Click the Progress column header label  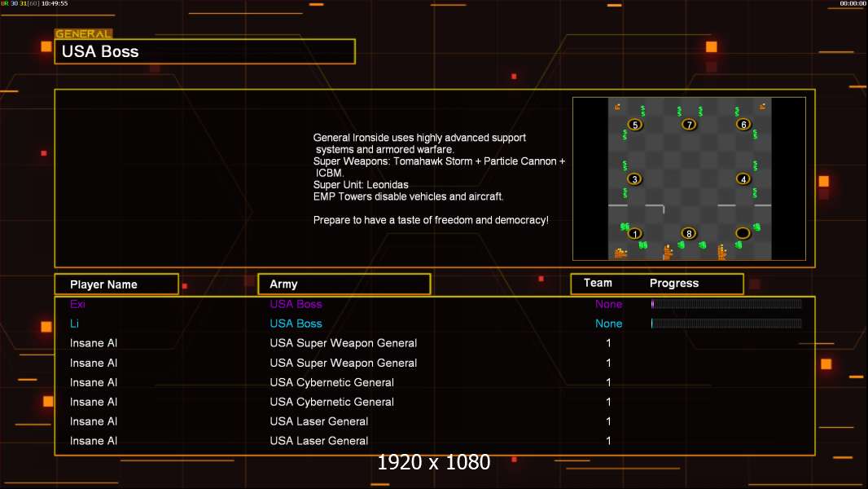(673, 283)
